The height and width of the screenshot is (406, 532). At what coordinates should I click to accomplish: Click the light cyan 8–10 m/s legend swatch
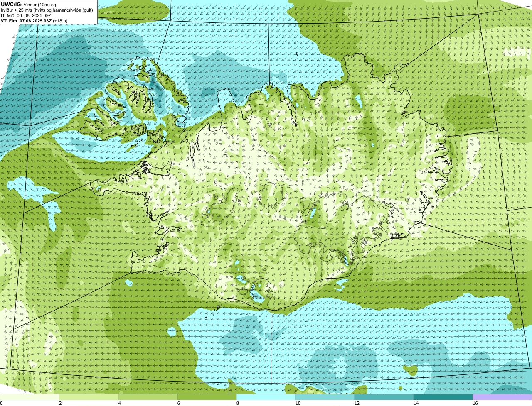point(266,397)
